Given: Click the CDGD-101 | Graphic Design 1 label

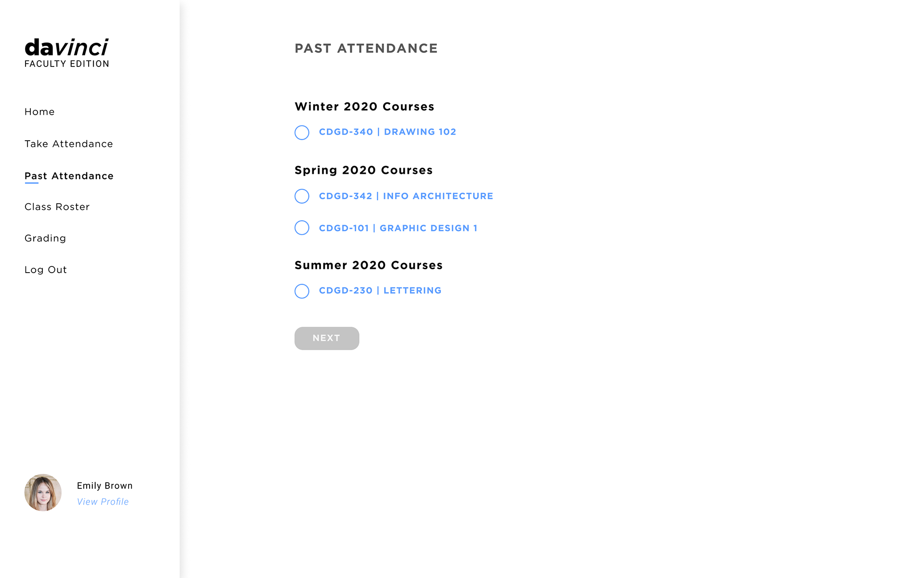Looking at the screenshot, I should 398,228.
